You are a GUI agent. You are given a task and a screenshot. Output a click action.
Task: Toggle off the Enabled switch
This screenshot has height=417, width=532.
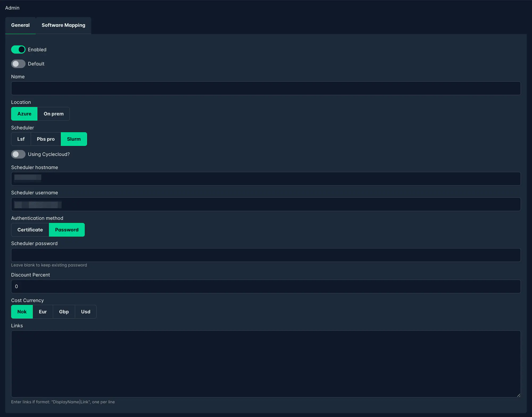point(18,50)
